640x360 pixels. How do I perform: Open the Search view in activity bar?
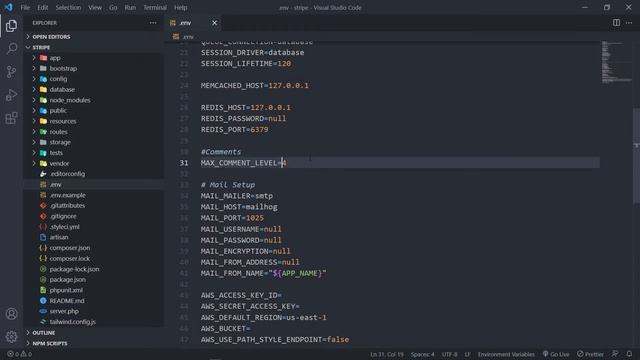[x=11, y=49]
